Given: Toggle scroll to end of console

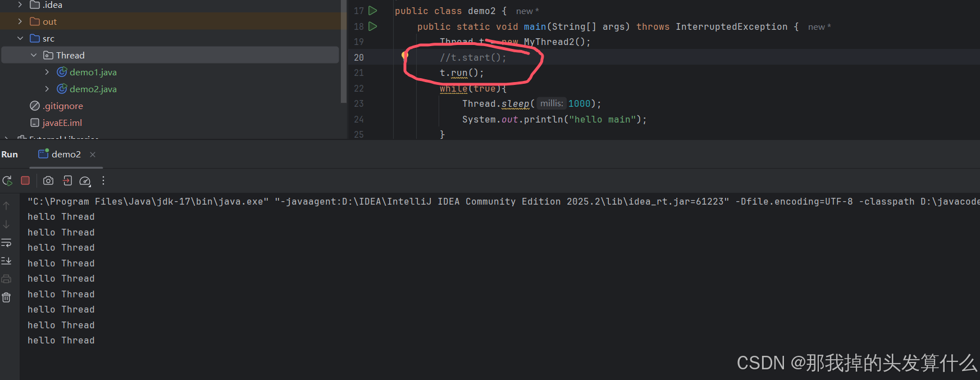Looking at the screenshot, I should click(6, 261).
